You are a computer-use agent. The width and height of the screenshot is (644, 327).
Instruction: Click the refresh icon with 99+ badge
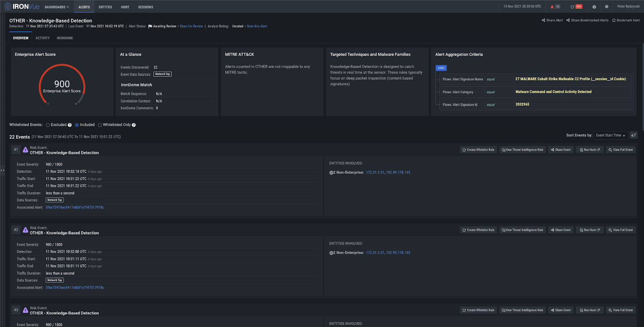click(x=572, y=7)
